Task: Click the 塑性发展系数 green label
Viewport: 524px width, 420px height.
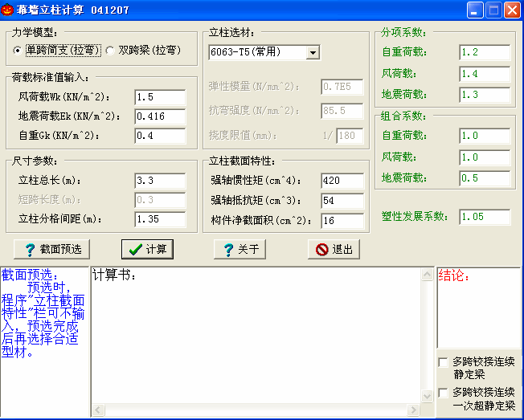Action: [415, 216]
